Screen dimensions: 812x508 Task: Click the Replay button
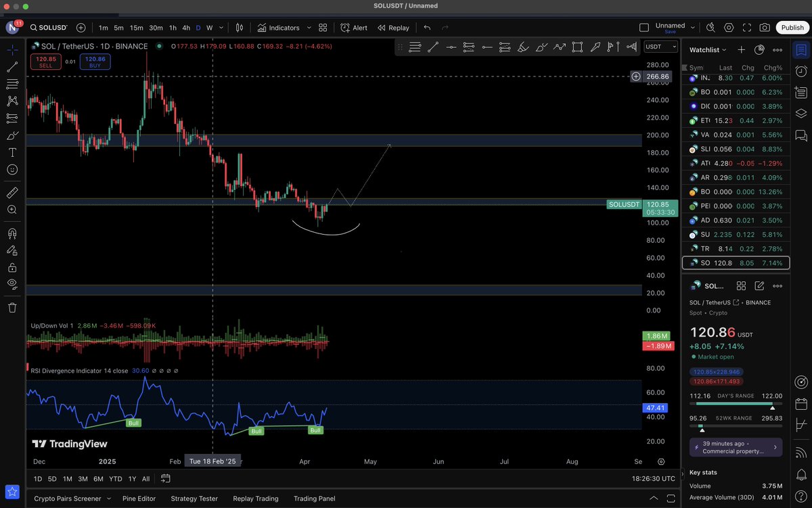394,28
